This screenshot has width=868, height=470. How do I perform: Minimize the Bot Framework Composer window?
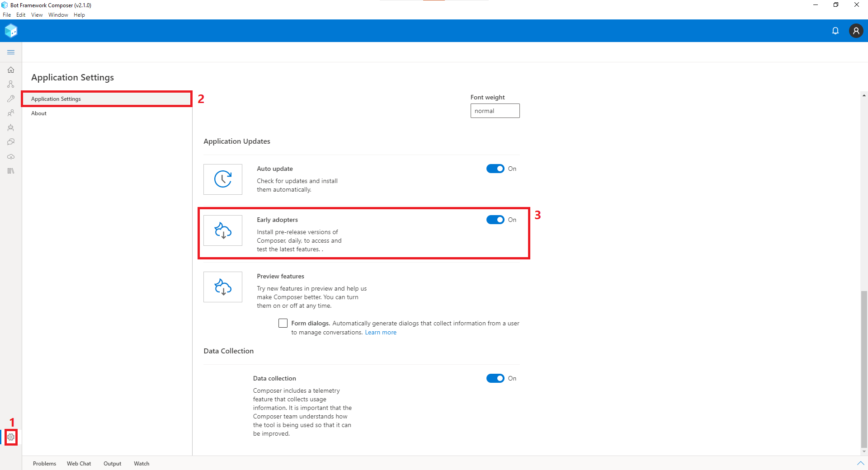(x=816, y=5)
